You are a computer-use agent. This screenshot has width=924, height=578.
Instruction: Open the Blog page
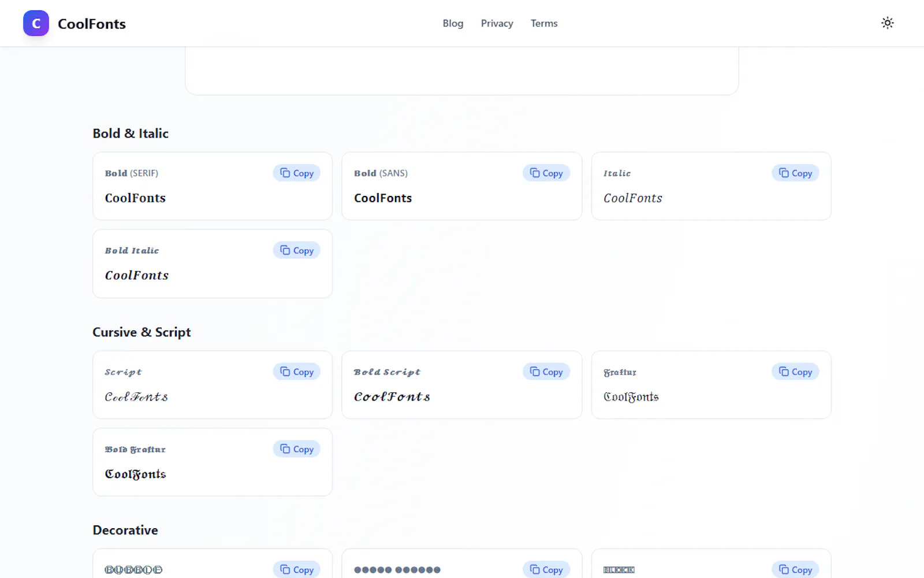453,23
